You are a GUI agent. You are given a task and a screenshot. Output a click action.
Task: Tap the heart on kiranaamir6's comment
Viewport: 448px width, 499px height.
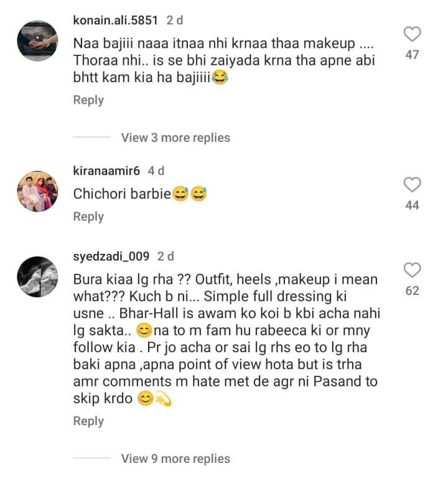coord(412,184)
